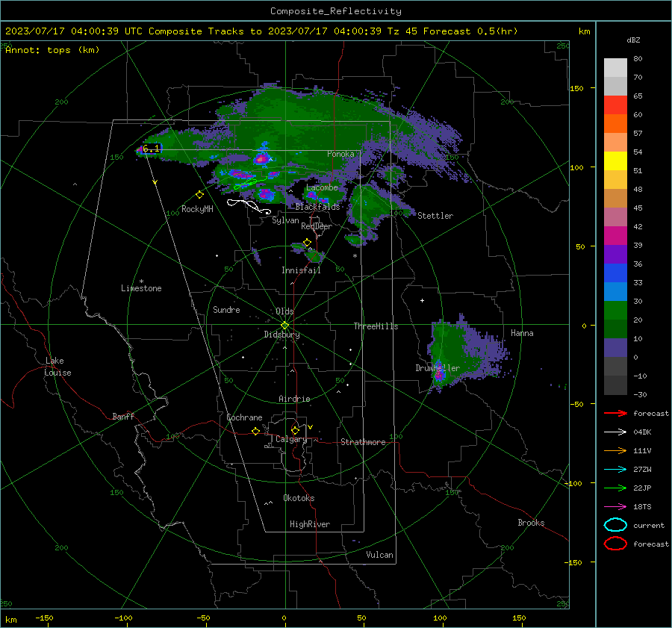This screenshot has width=672, height=628.
Task: Click the Okotoks city label
Action: 299,498
